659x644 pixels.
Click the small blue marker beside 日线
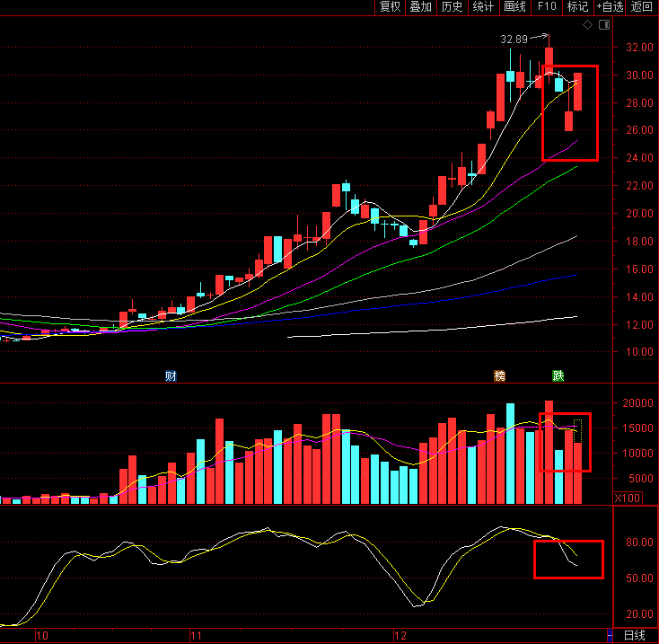[610, 635]
